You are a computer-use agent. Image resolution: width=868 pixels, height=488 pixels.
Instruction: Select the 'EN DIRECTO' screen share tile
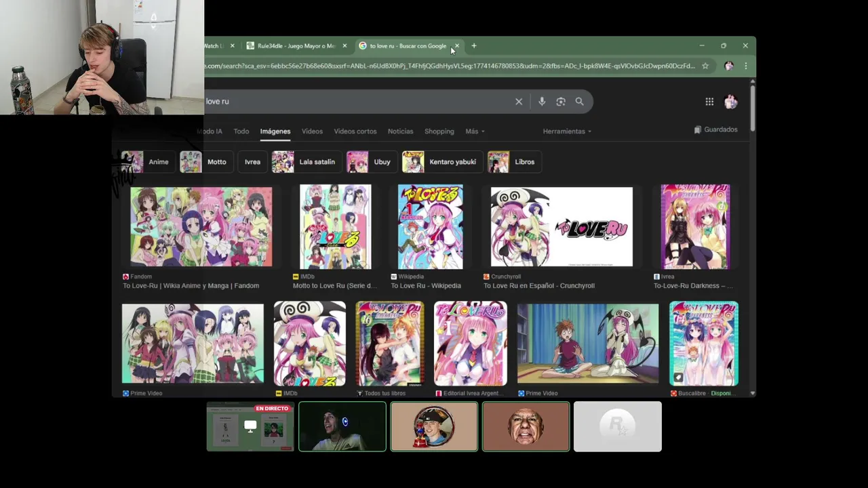(x=250, y=426)
